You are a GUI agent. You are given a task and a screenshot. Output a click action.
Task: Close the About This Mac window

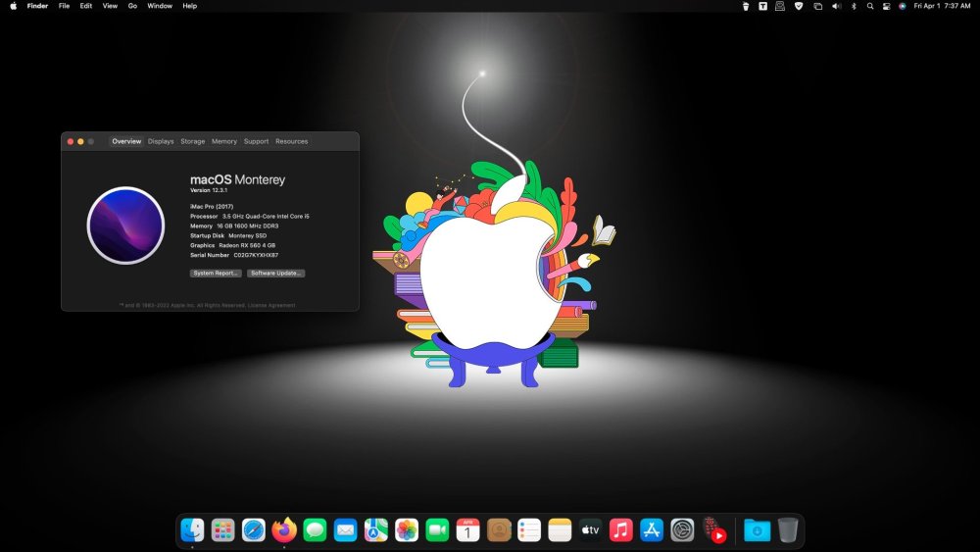tap(71, 142)
